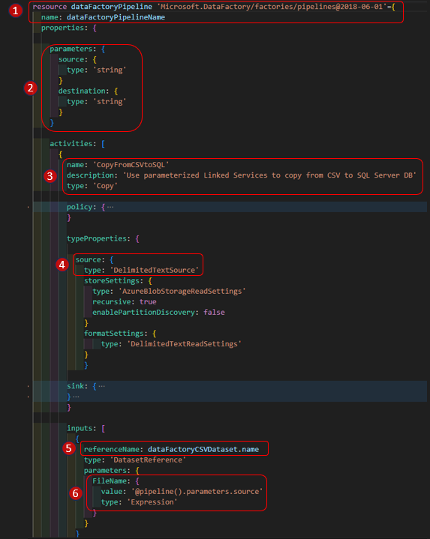Click 'parameters: {' below DatasetReference

pos(112,470)
